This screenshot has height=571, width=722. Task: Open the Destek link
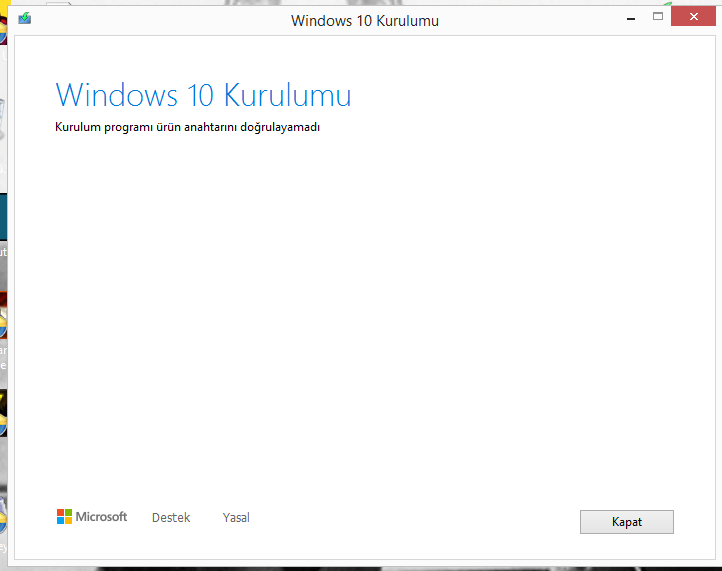pos(171,518)
